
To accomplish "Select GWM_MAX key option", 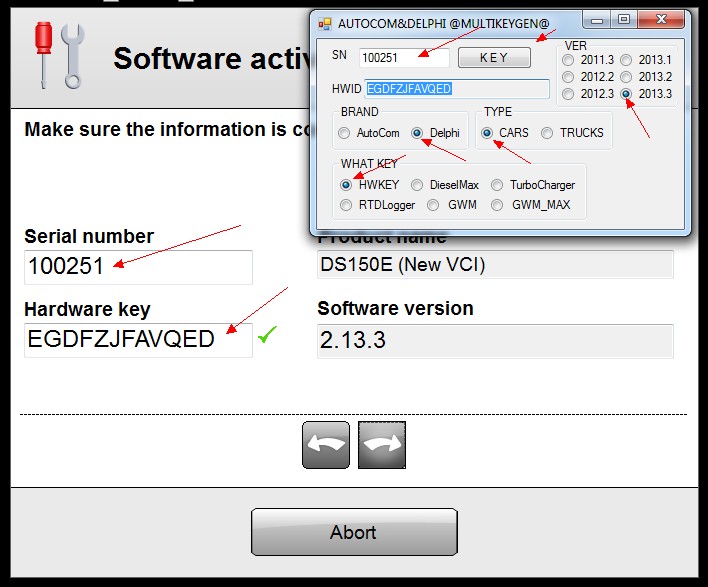I will [497, 205].
